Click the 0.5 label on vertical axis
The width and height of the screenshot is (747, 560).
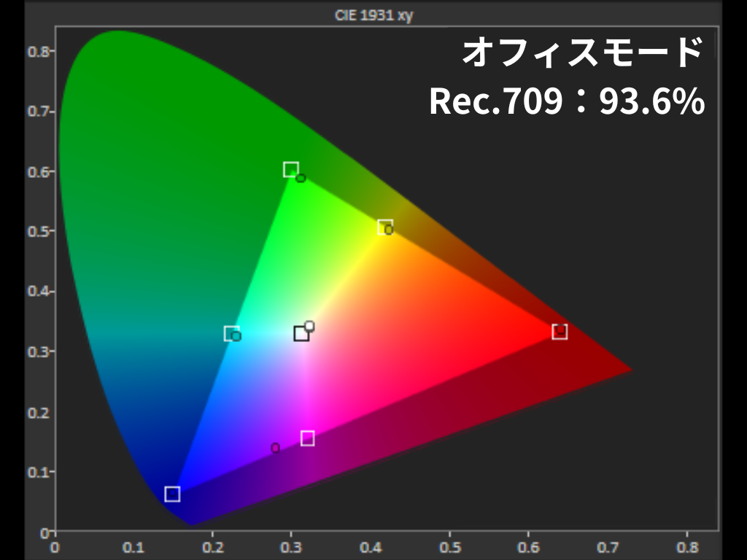[39, 231]
